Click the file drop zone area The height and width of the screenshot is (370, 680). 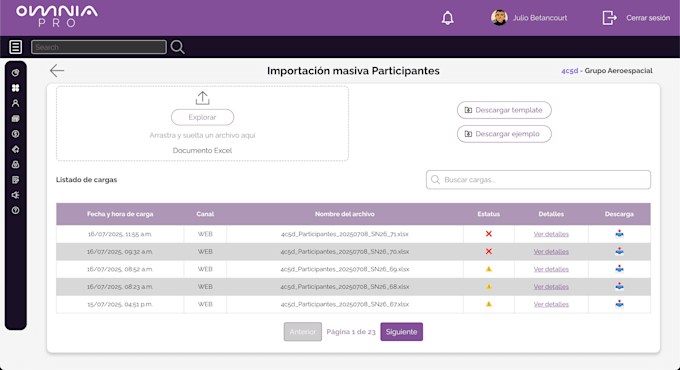point(202,123)
